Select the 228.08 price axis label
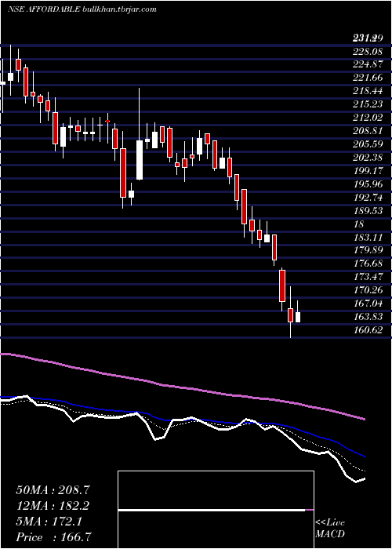The image size is (392, 549). point(367,52)
